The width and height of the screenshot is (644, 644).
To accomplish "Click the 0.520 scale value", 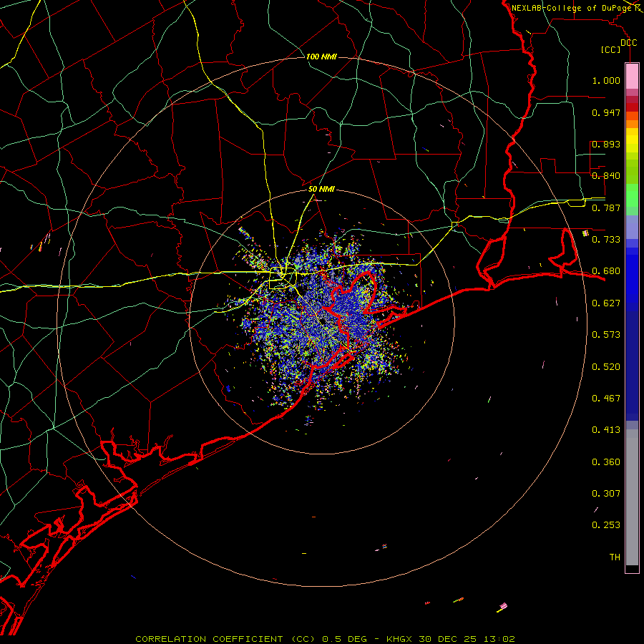I will 606,367.
